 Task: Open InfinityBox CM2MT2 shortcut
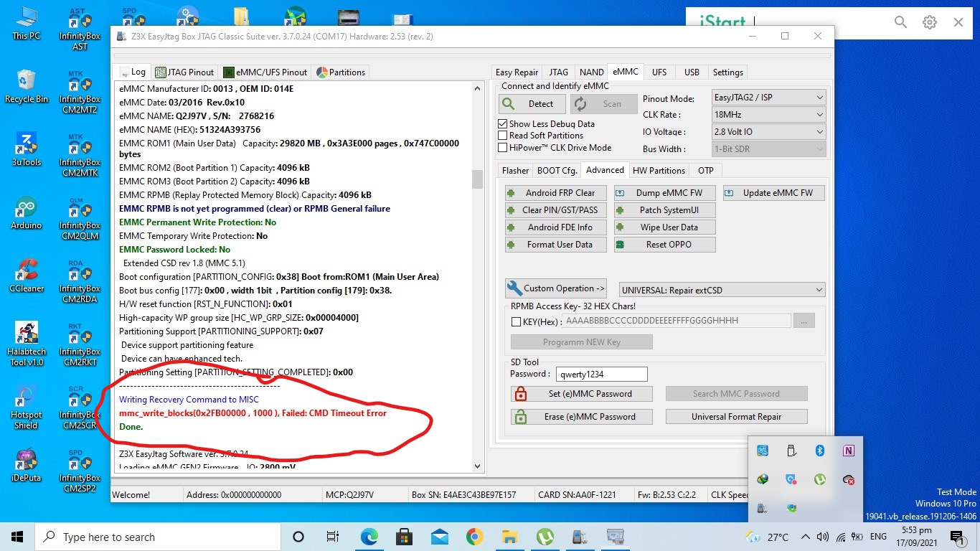(x=80, y=92)
